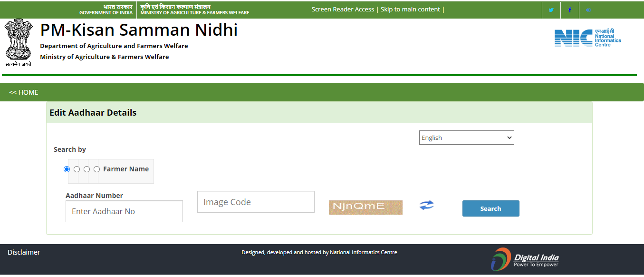The width and height of the screenshot is (644, 277).
Task: Click Government of India header text
Action: pos(106,13)
